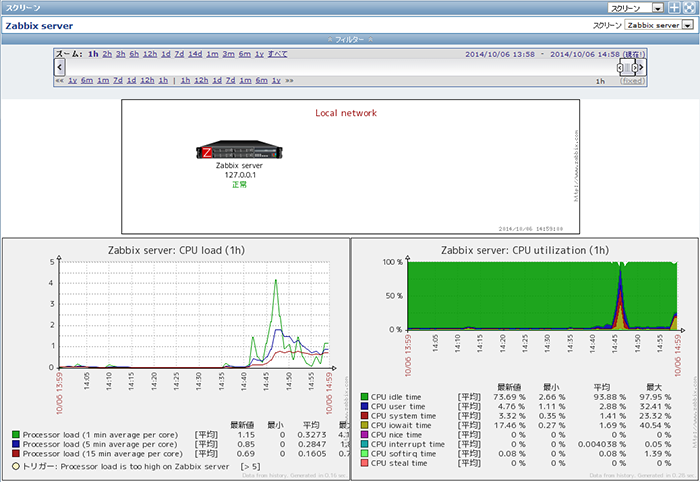Toggle the fixed period mode

click(632, 80)
